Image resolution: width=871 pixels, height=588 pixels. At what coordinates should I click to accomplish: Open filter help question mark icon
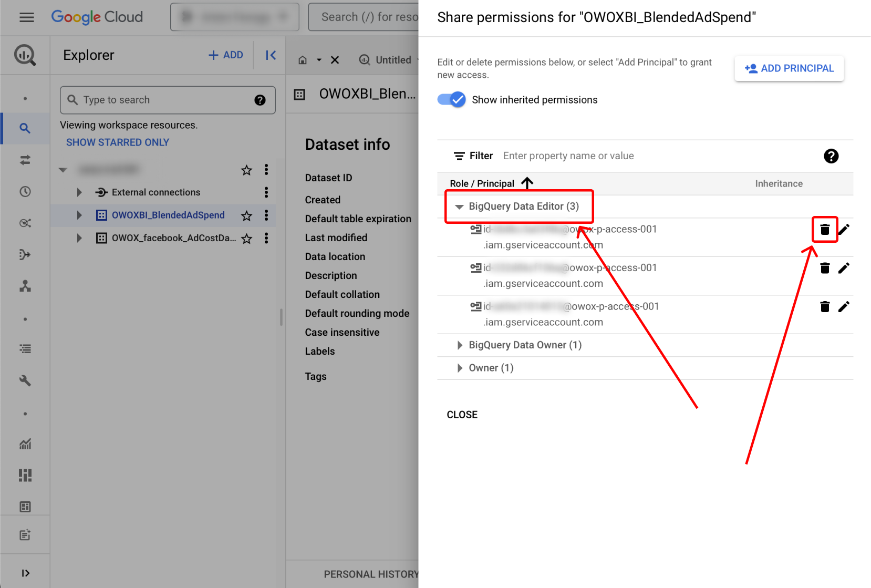click(831, 156)
